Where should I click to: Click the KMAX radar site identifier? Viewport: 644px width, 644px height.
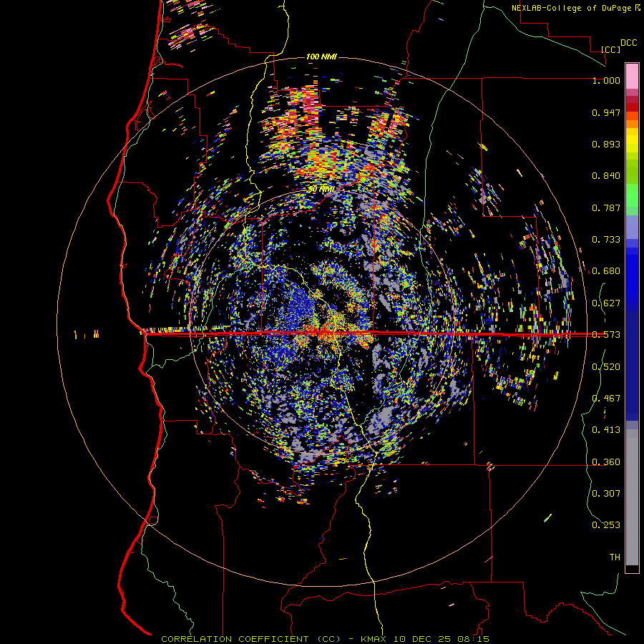pyautogui.click(x=374, y=639)
